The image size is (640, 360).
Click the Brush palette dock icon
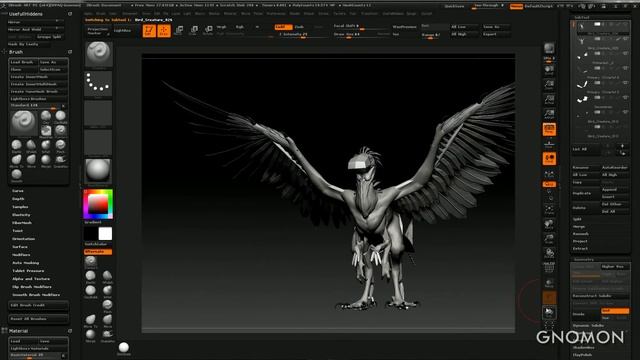pyautogui.click(x=70, y=52)
